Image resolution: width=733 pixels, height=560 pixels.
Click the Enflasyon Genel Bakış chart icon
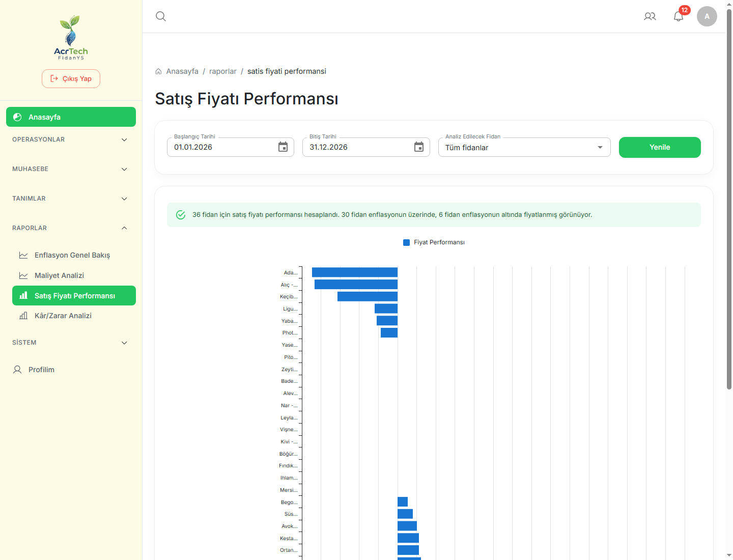click(23, 255)
